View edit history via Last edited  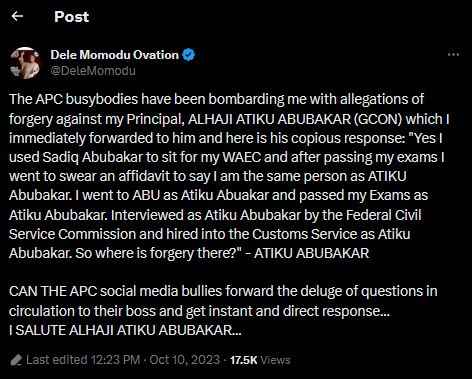click(x=58, y=360)
